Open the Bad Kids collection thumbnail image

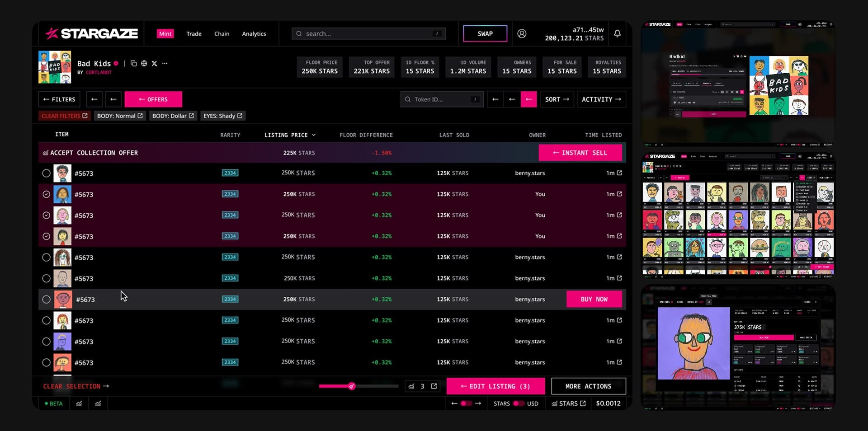(55, 67)
